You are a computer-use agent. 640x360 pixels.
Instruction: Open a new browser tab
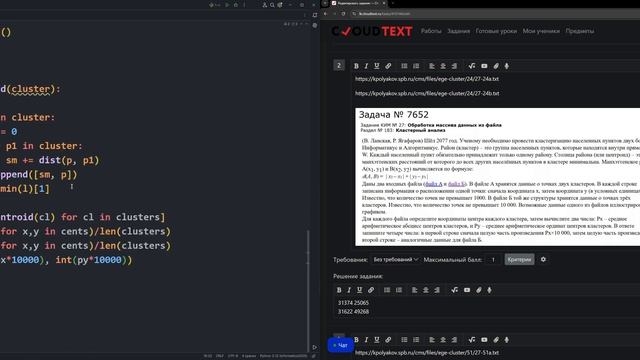coord(393,3)
